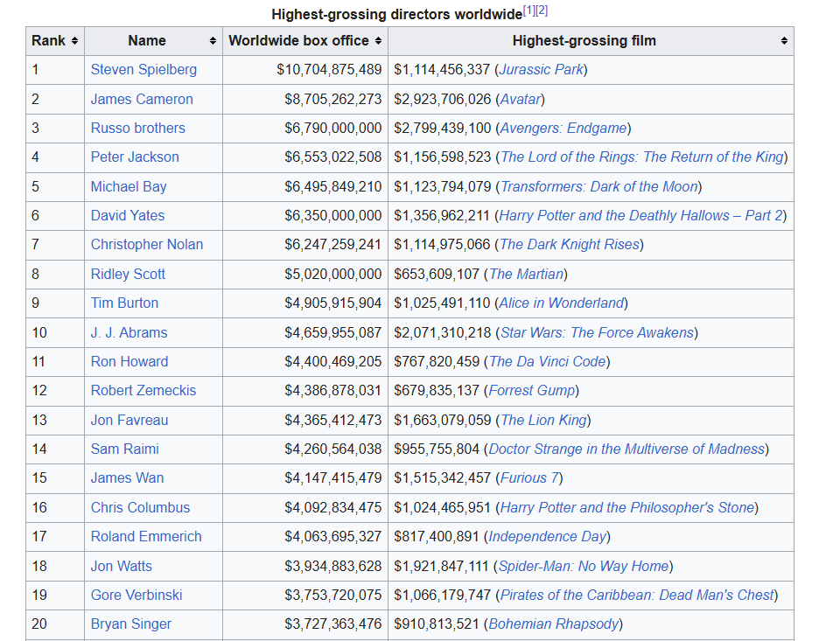Select box office value $4,659,955,087

[x=333, y=332]
